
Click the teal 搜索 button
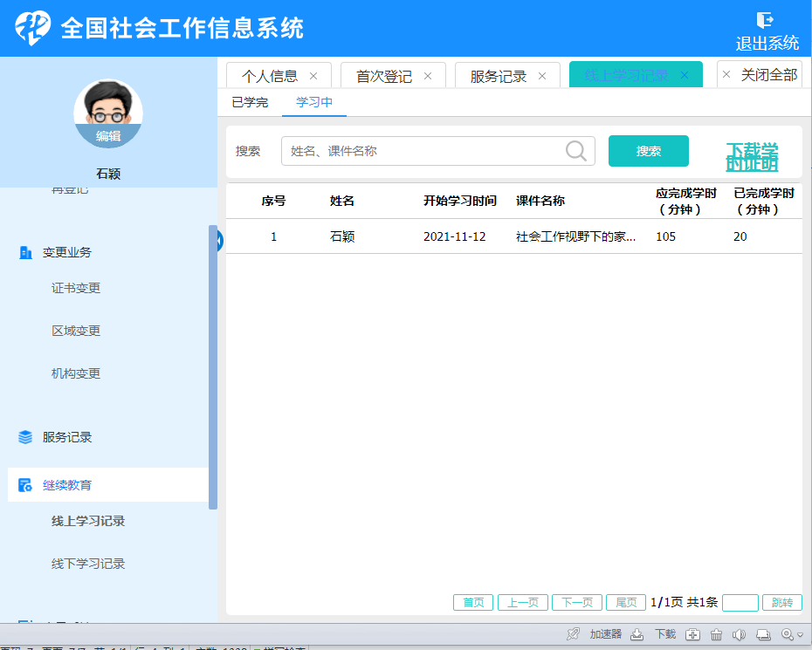click(x=648, y=151)
